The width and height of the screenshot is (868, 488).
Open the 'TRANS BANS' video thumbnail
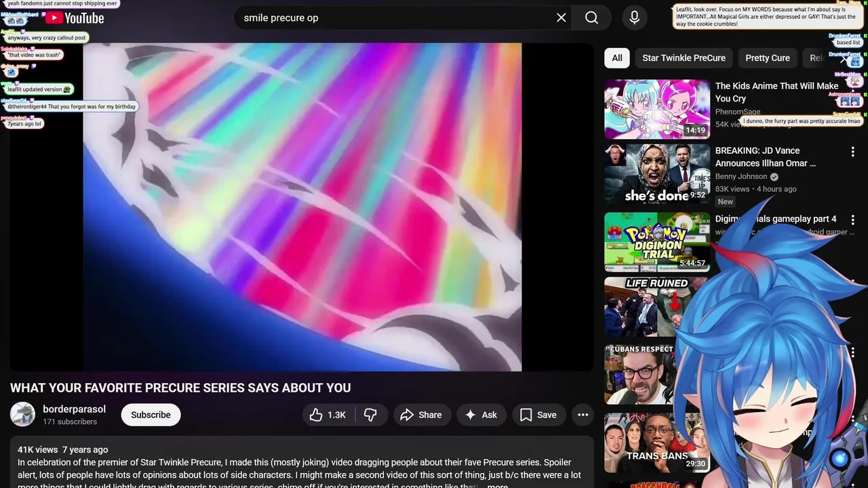(x=657, y=443)
